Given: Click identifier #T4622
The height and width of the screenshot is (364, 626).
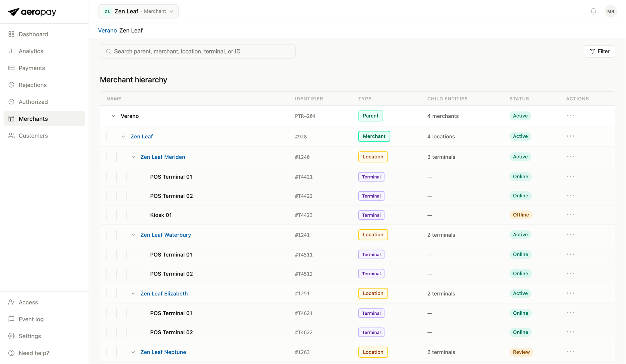Looking at the screenshot, I should tap(304, 332).
